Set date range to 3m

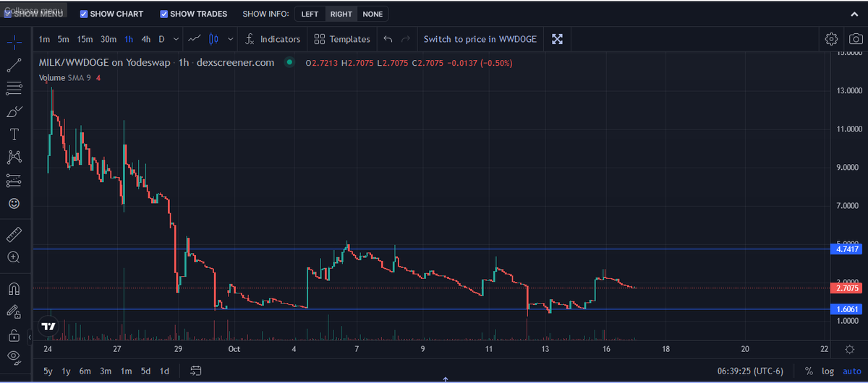(x=106, y=371)
